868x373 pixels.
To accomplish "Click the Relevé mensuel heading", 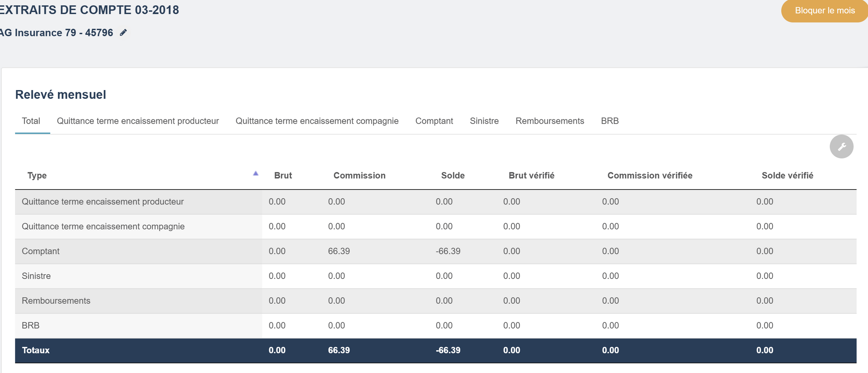I will click(60, 94).
